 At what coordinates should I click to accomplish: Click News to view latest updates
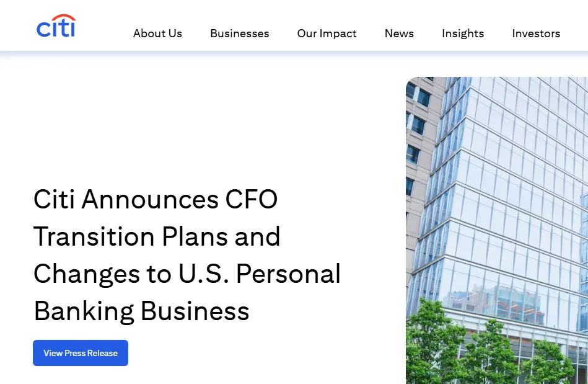pos(398,33)
